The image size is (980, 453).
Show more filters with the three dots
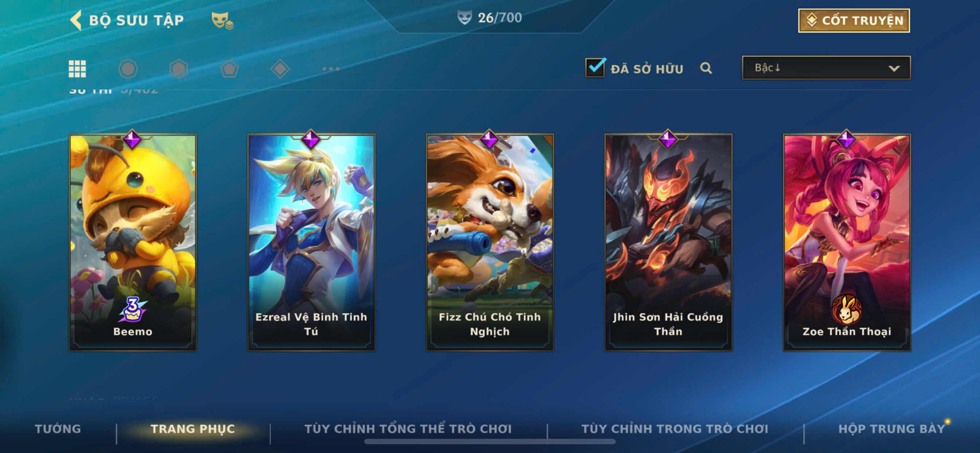331,69
